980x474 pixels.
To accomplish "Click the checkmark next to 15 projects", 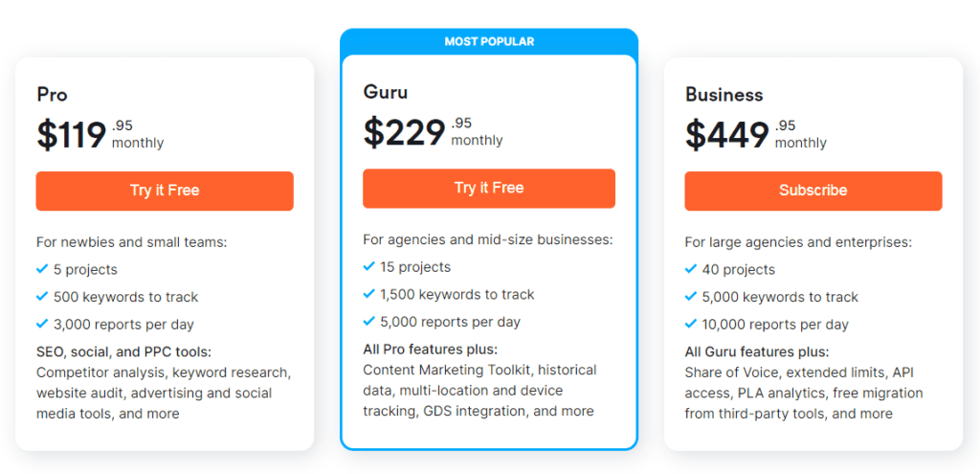I will click(368, 266).
